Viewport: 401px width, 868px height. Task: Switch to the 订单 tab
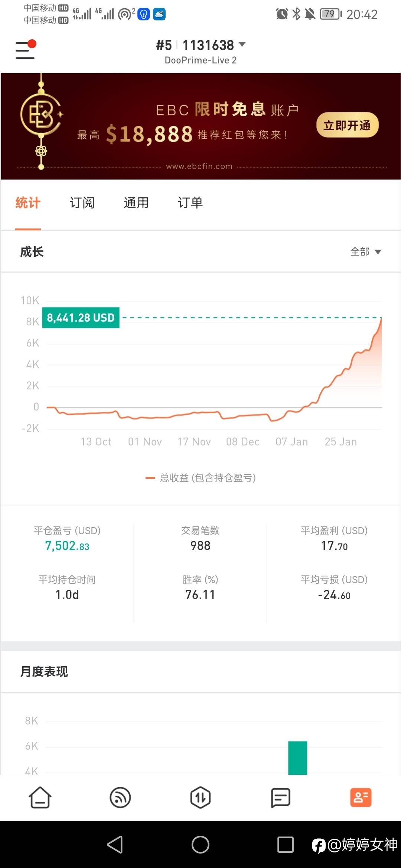190,203
